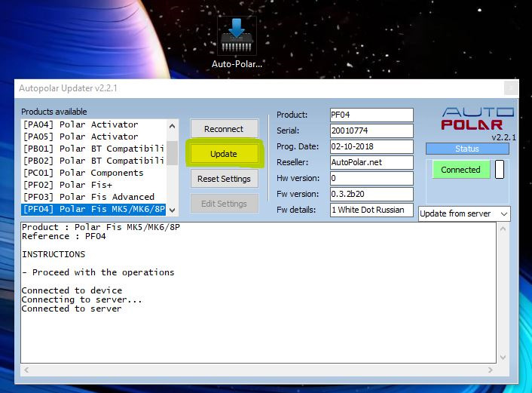Click the products list scrollbar thumb
The height and width of the screenshot is (393, 532).
pos(173,153)
